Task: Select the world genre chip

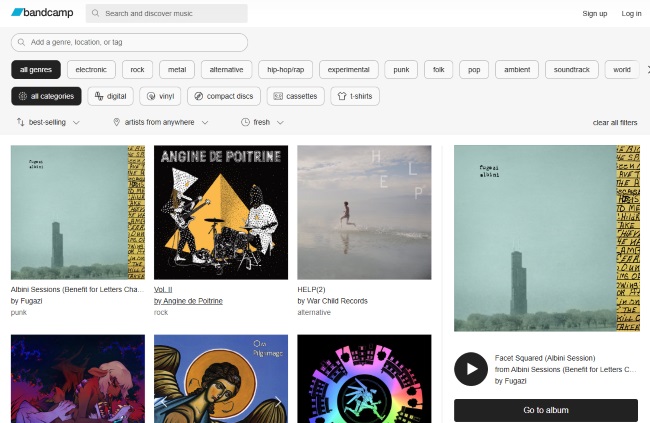Action: click(622, 70)
